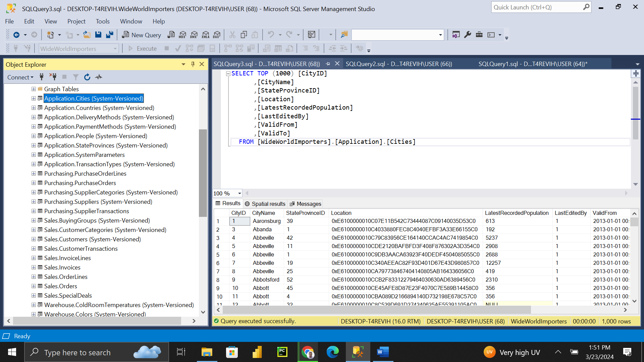Click the Save All toolbar icon
The height and width of the screenshot is (362, 644).
coord(110,35)
